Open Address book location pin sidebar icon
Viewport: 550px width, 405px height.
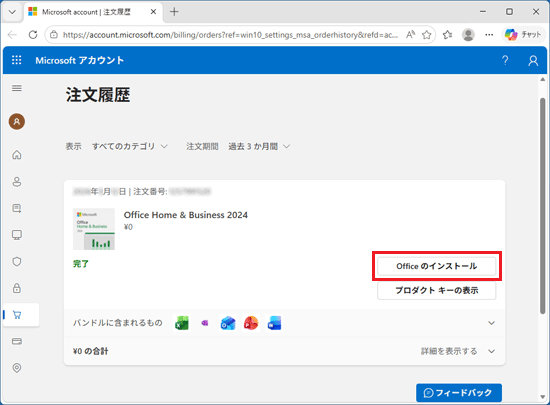click(17, 368)
